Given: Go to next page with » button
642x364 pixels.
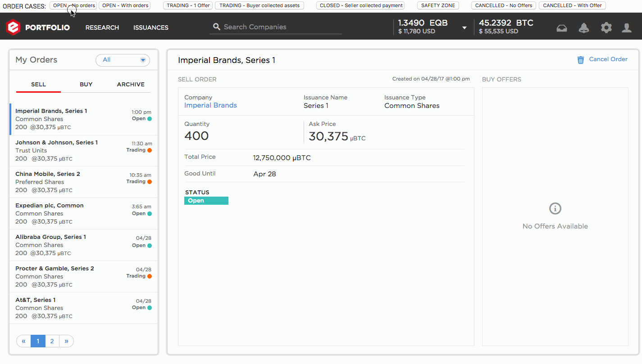Looking at the screenshot, I should [x=66, y=341].
